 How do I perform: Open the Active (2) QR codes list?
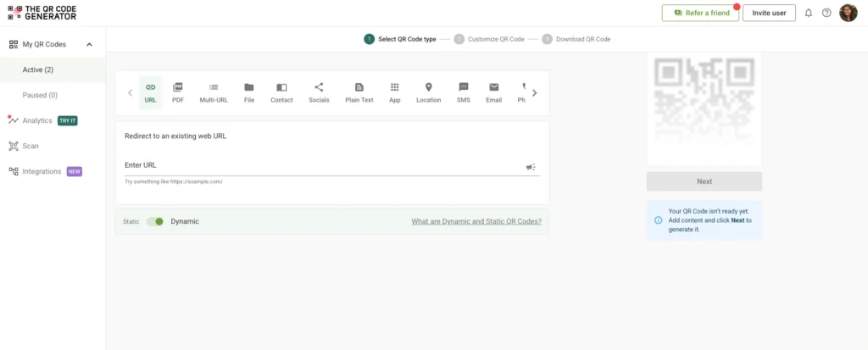[38, 69]
